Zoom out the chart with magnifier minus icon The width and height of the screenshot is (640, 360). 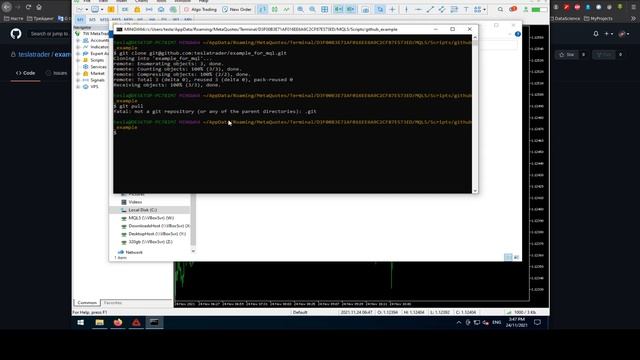pyautogui.click(x=312, y=9)
